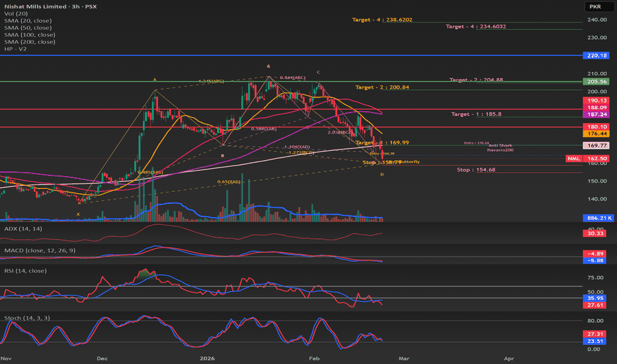Click the Mar date on time axis
This screenshot has width=617, height=364.
(404, 359)
